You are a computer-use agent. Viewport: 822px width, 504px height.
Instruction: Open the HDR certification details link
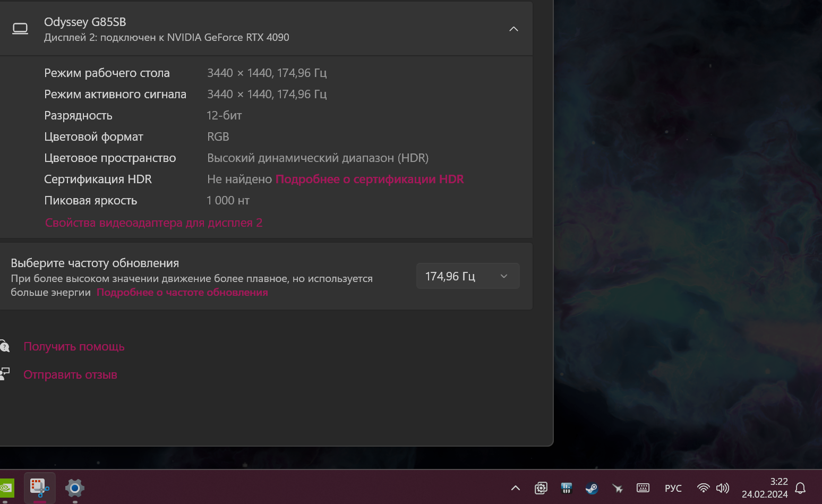pos(370,180)
